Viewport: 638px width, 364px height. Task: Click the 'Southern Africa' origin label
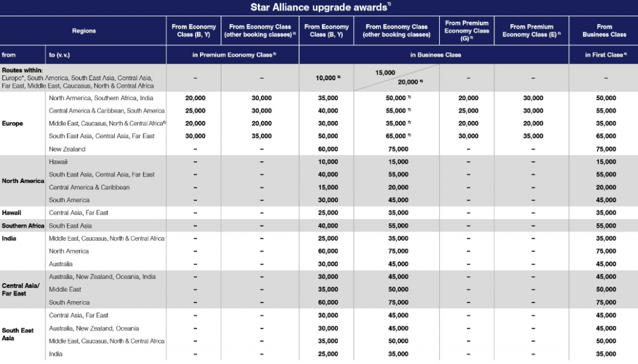pyautogui.click(x=23, y=226)
